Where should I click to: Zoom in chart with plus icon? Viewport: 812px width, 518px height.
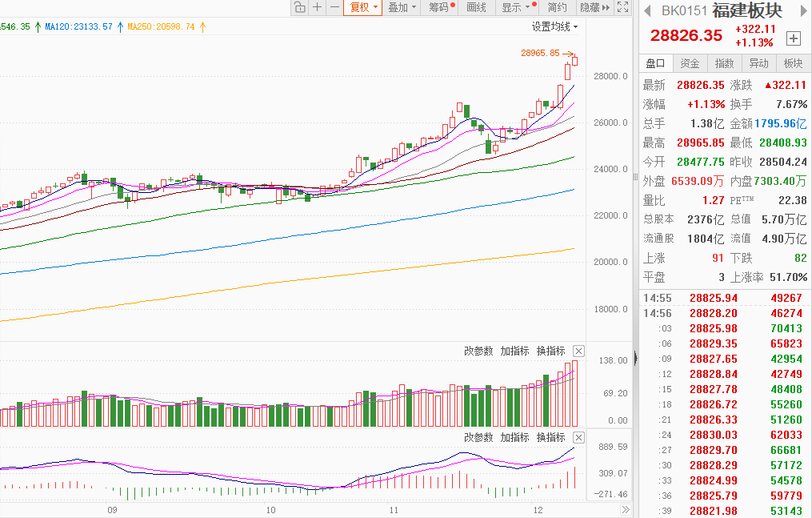click(x=318, y=7)
